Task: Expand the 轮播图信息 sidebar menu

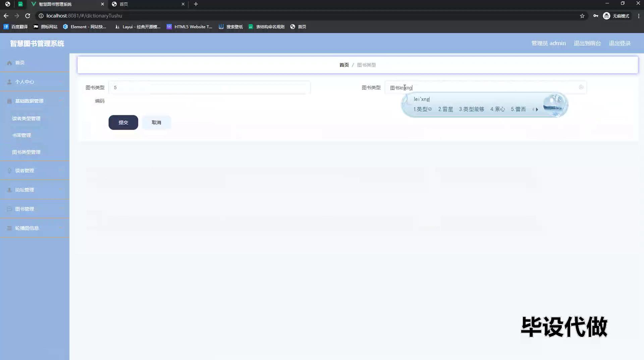Action: point(35,228)
